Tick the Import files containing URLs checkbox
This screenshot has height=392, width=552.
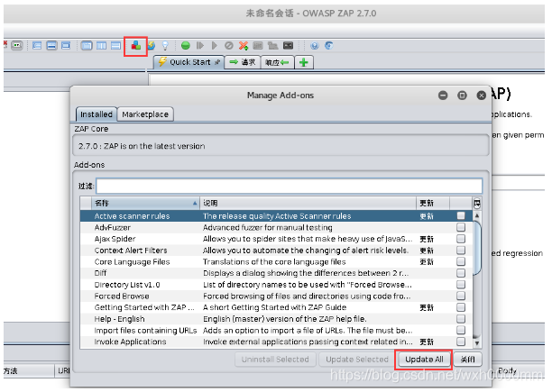461,330
